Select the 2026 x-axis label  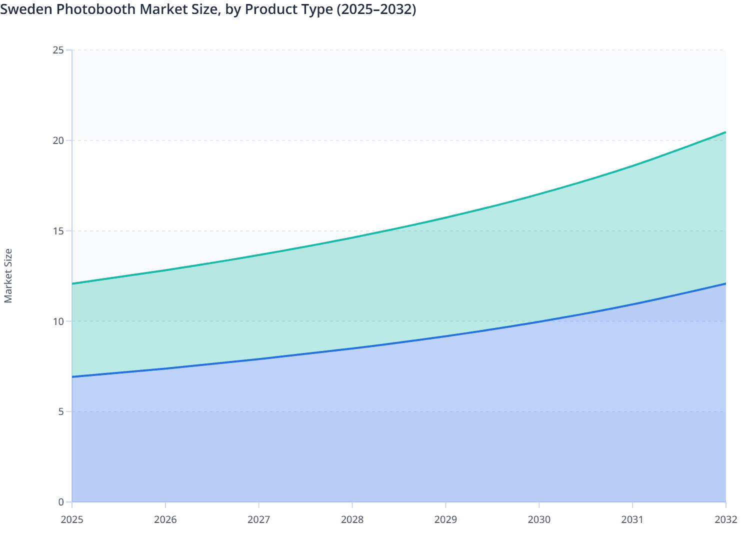pyautogui.click(x=166, y=520)
